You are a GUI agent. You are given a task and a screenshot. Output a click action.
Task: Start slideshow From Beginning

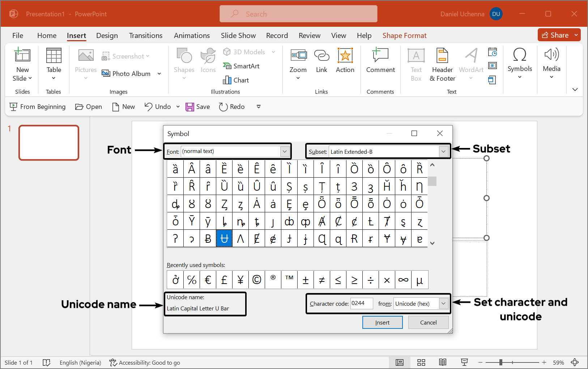(x=38, y=107)
